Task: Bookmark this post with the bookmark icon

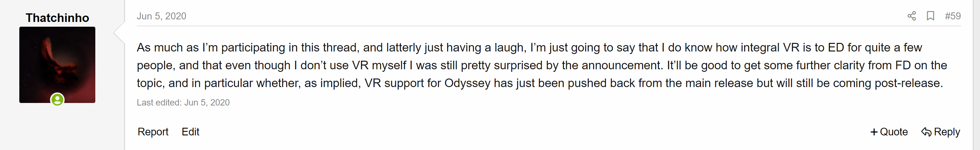Action: tap(931, 16)
